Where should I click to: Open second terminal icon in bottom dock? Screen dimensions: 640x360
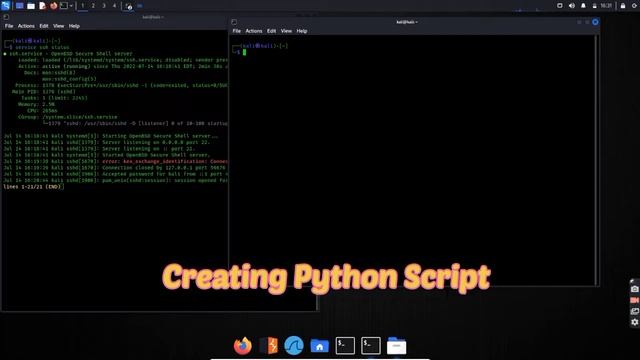[371, 346]
